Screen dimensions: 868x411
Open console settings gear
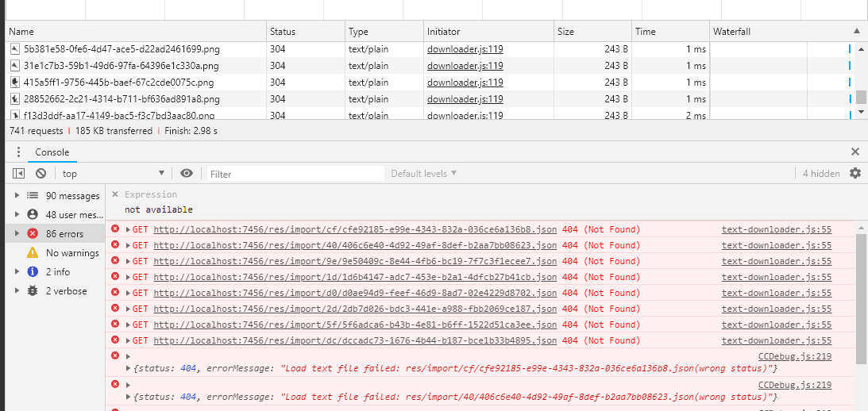[x=855, y=173]
